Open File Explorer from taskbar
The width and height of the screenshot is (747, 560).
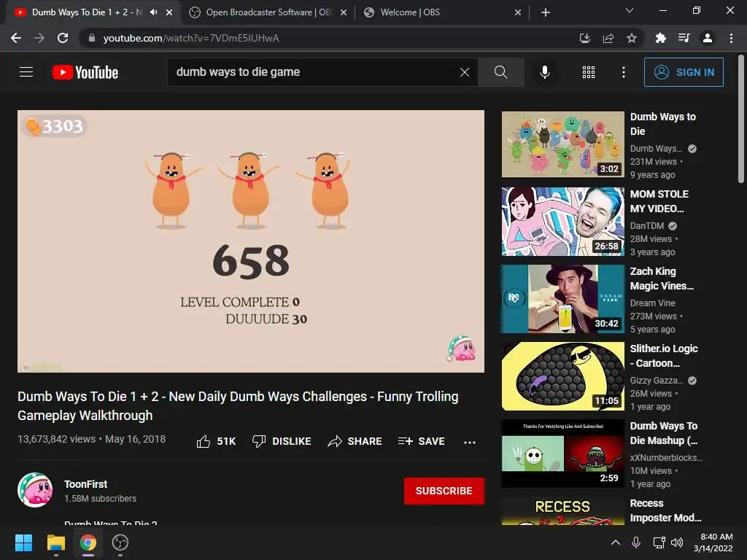pyautogui.click(x=55, y=542)
